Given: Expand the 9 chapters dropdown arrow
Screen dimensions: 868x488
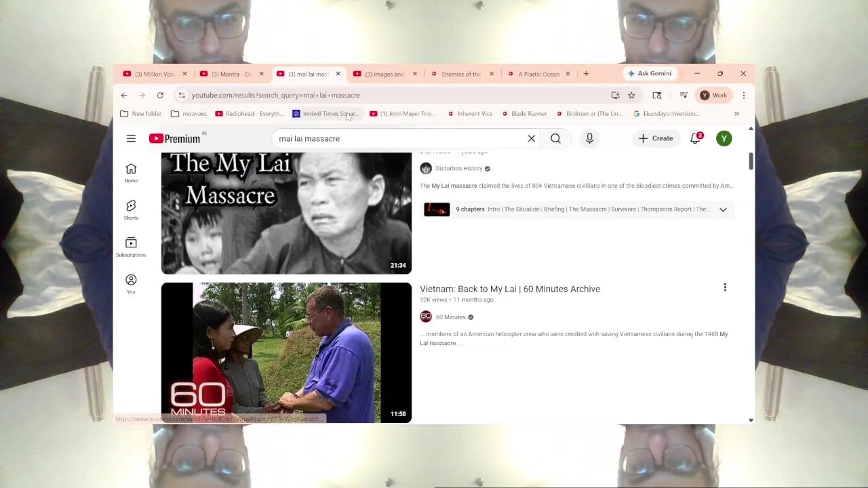Looking at the screenshot, I should point(723,209).
